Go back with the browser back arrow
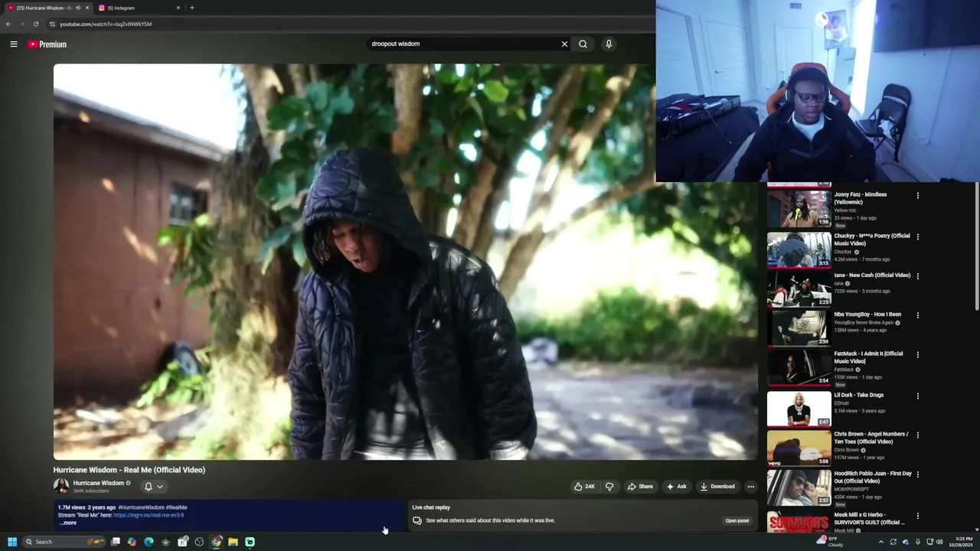Screen dimensions: 980x551 coord(8,24)
